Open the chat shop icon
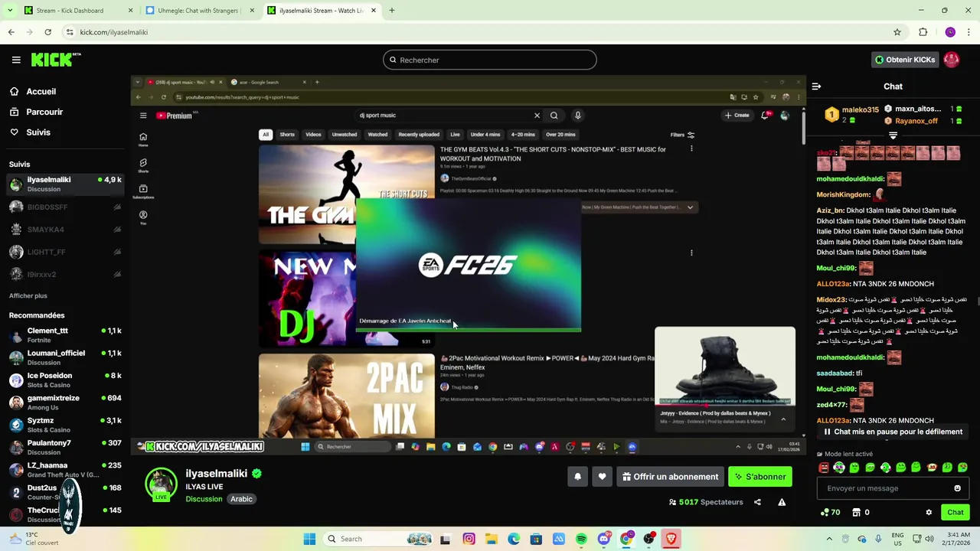 click(x=857, y=513)
